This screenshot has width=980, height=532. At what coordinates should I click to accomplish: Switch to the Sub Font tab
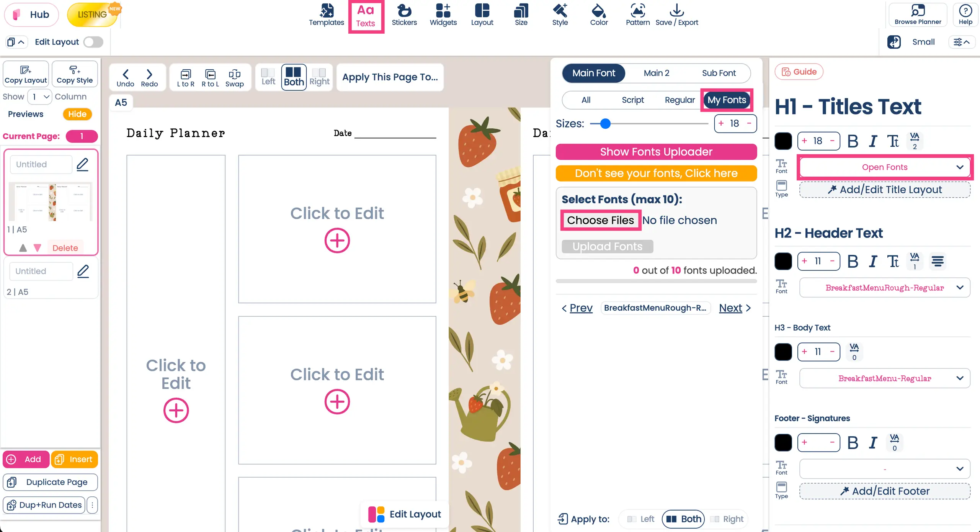(719, 73)
